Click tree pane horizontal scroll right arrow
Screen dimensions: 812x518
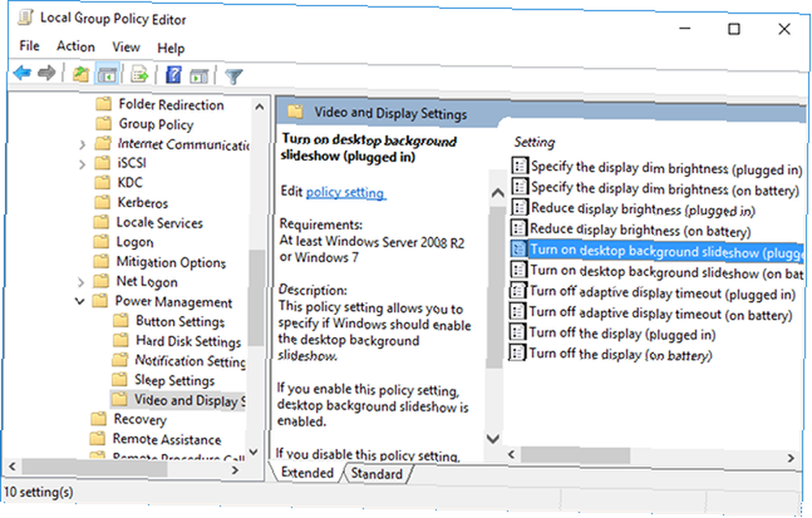[x=235, y=470]
